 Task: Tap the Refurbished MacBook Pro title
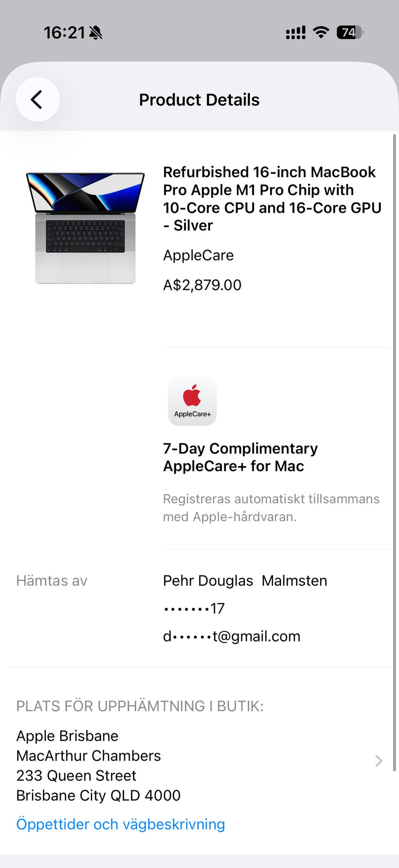tap(272, 198)
